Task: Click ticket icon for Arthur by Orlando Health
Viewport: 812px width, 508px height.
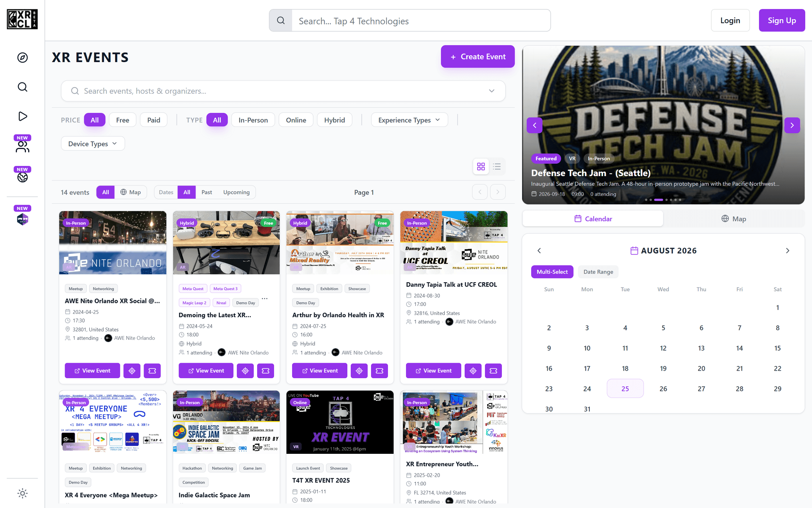Action: pyautogui.click(x=380, y=371)
